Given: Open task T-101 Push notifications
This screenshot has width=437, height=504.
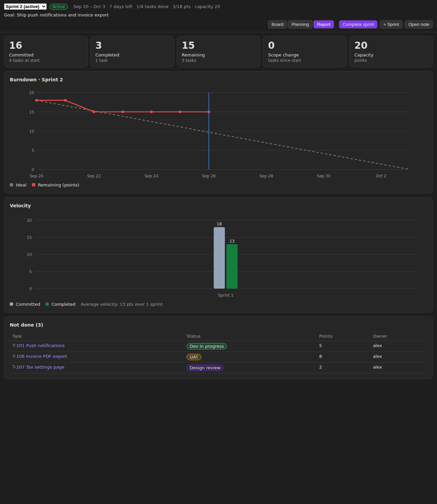Looking at the screenshot, I should click(x=38, y=346).
